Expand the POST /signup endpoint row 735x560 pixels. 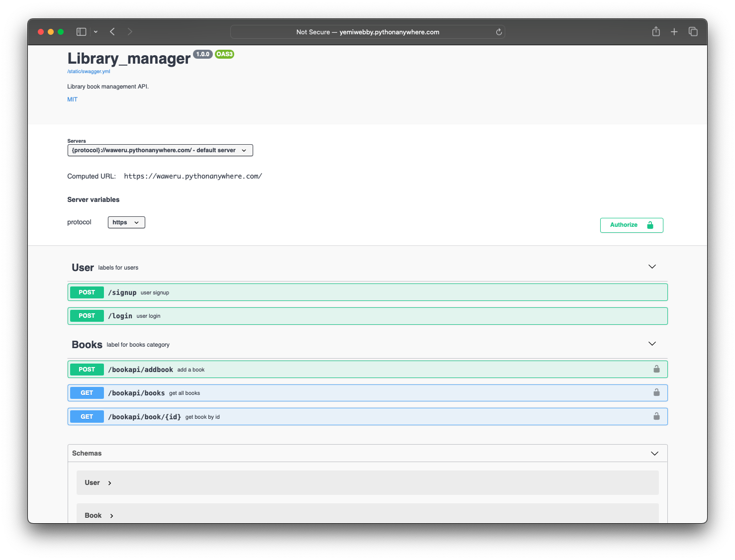coord(367,292)
